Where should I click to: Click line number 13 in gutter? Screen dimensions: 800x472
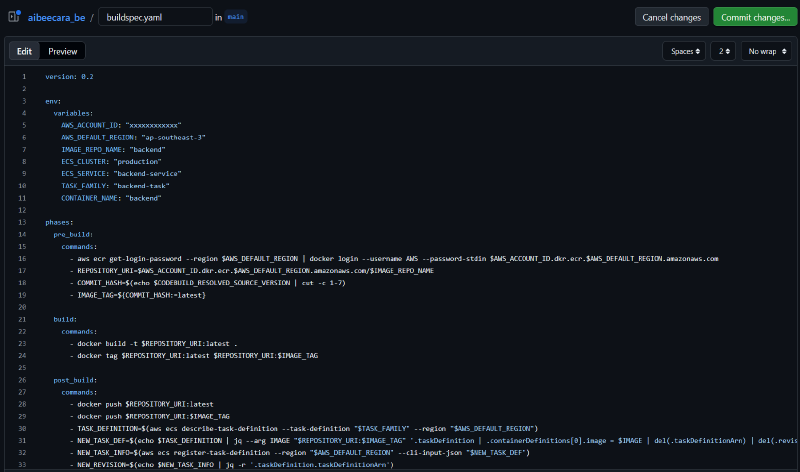[22, 222]
